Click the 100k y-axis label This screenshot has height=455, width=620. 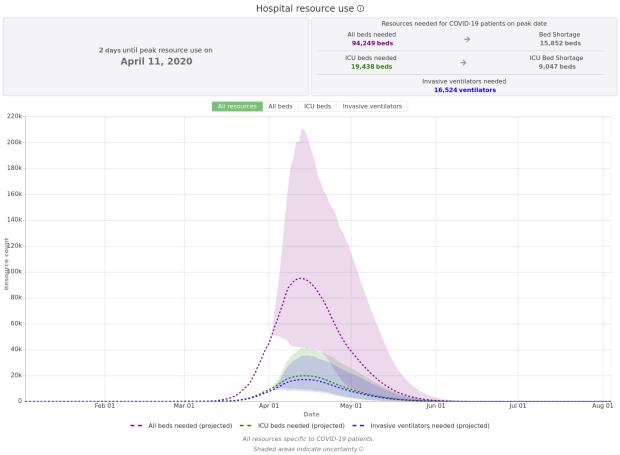click(15, 272)
